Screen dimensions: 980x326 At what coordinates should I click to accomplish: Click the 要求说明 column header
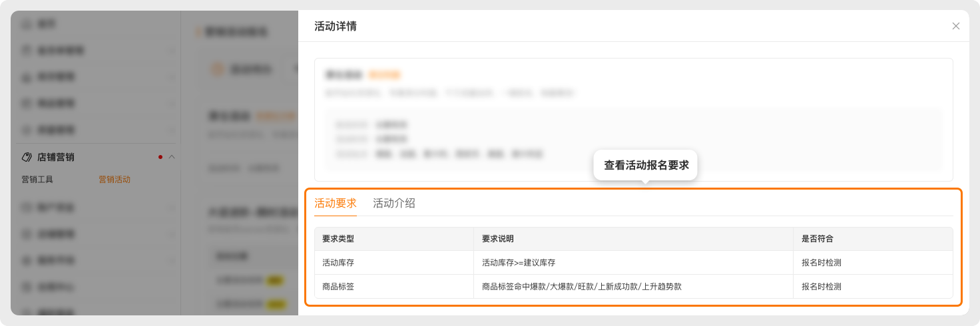498,239
